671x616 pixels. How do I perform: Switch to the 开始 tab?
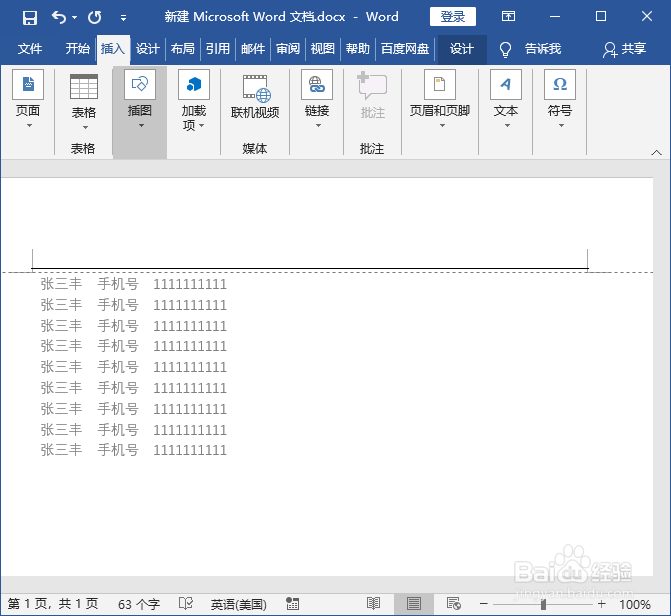click(77, 49)
